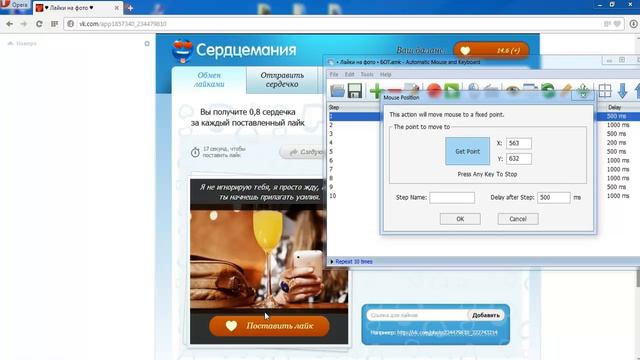Select step 3 row in step list

pos(354,134)
